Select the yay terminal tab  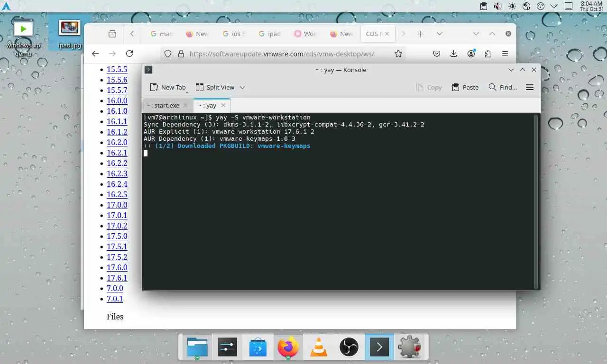207,105
